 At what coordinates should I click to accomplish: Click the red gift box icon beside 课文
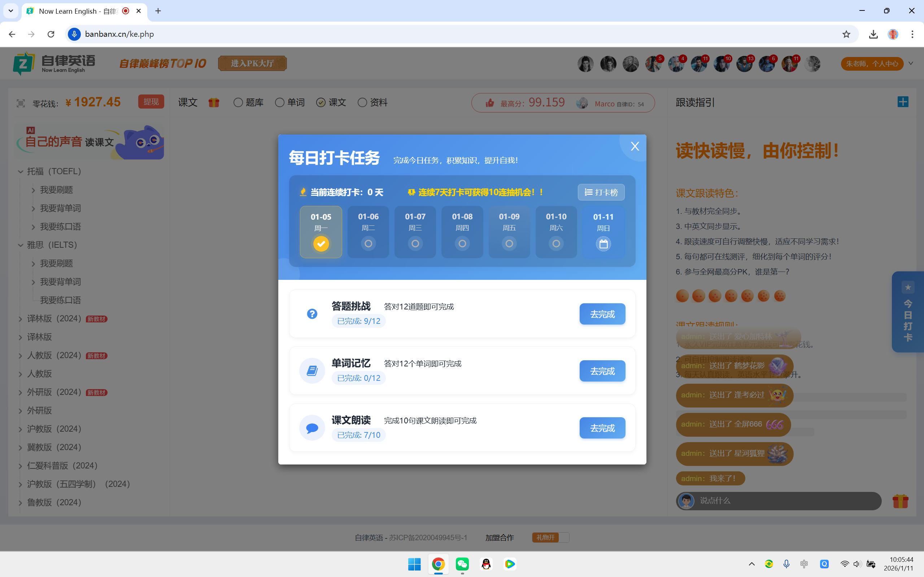pyautogui.click(x=214, y=103)
